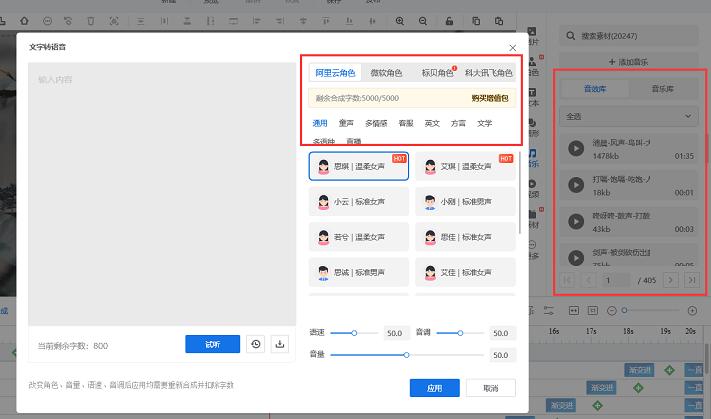Choose the 思琪 温柔女声 voice
This screenshot has height=419, width=711.
click(359, 166)
